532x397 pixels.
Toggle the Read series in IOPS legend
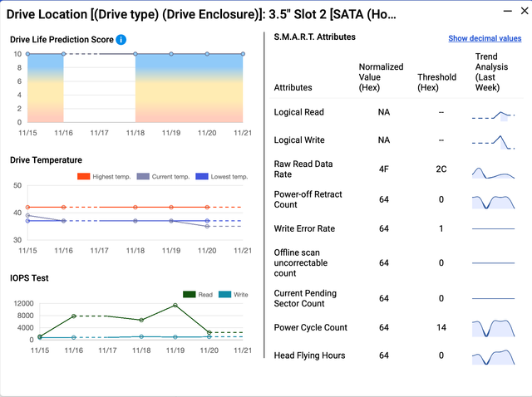pos(199,294)
